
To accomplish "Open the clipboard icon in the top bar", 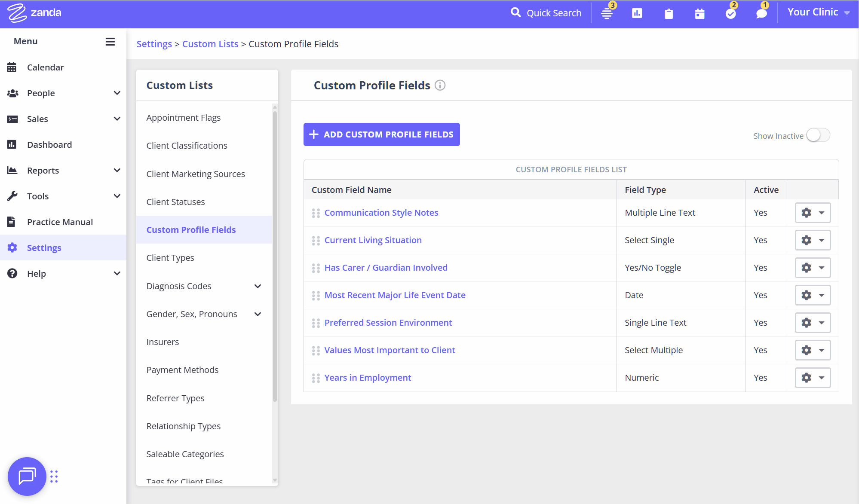I will click(x=669, y=14).
